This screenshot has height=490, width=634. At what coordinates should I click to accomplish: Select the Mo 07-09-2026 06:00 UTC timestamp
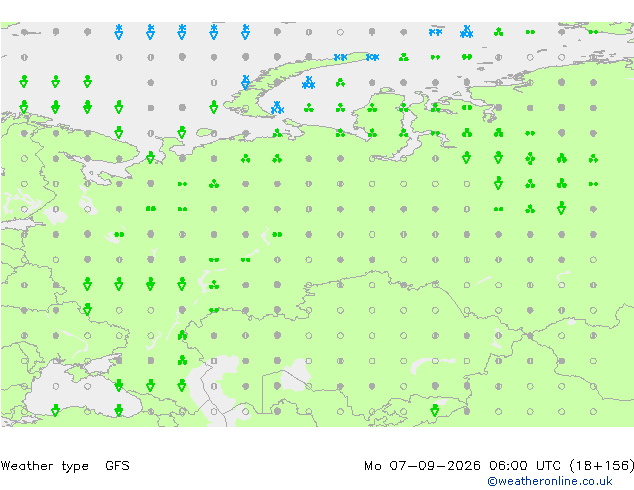point(463,466)
